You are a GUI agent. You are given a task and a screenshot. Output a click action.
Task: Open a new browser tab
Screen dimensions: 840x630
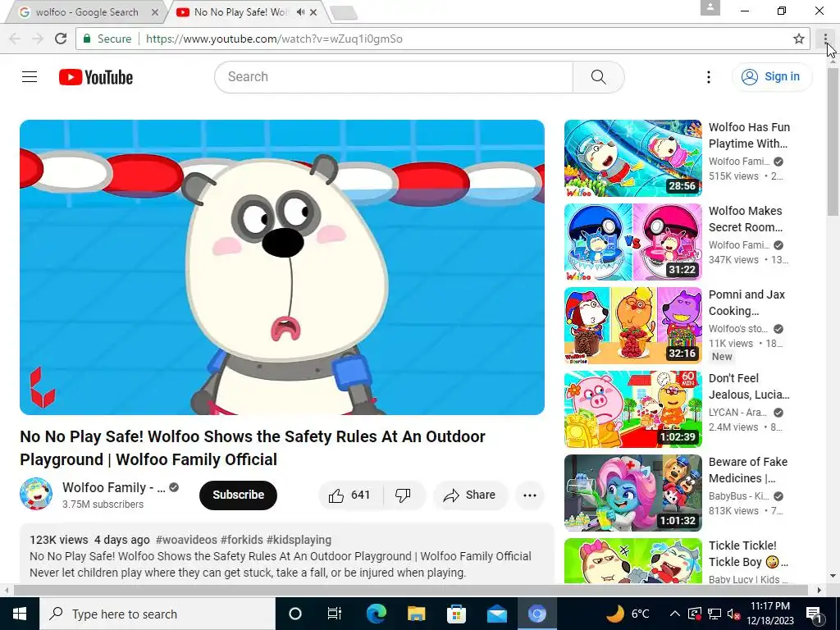point(344,13)
